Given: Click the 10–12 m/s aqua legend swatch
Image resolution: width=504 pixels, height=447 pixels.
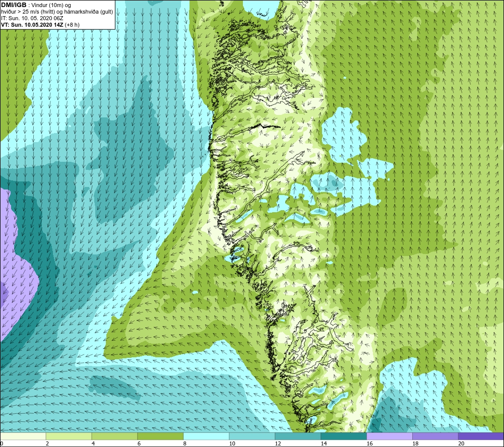Looking at the screenshot, I should [252, 436].
